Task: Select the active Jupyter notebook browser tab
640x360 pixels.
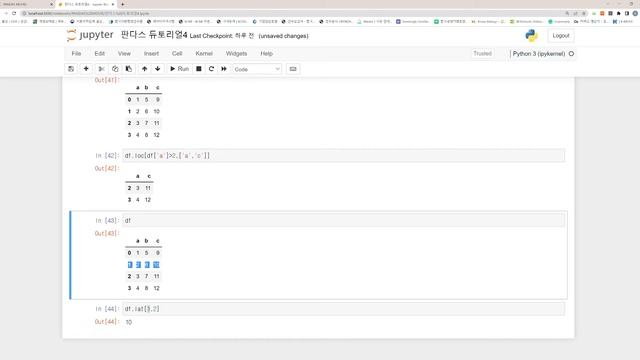Action: pos(87,4)
